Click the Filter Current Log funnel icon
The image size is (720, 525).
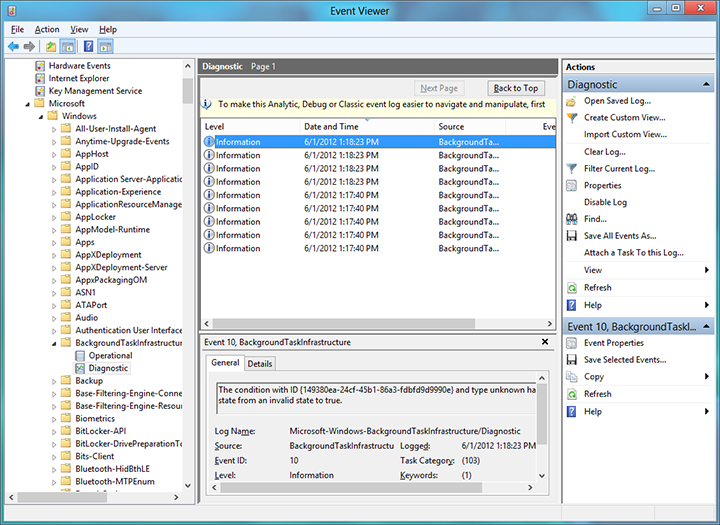point(572,169)
